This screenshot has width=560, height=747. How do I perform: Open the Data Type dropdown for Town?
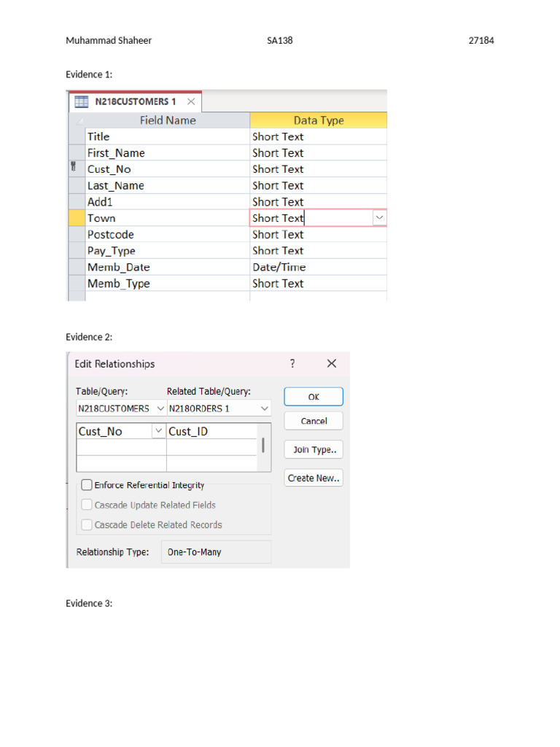(379, 217)
